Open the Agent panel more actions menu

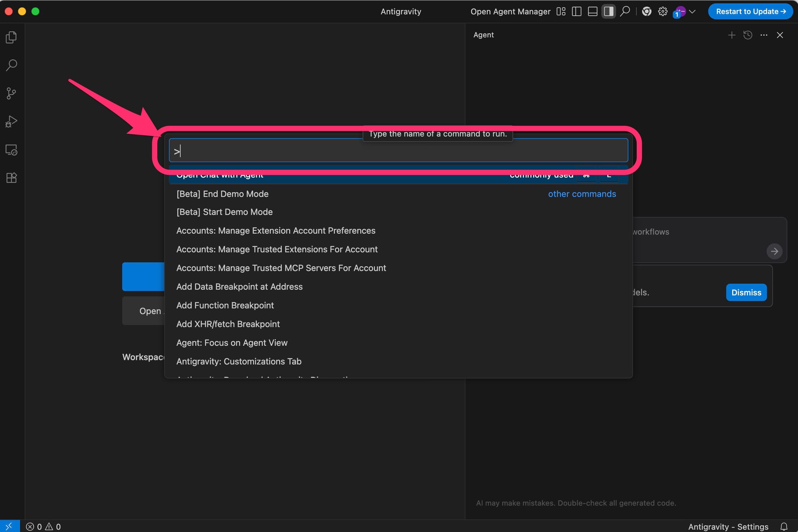(764, 35)
